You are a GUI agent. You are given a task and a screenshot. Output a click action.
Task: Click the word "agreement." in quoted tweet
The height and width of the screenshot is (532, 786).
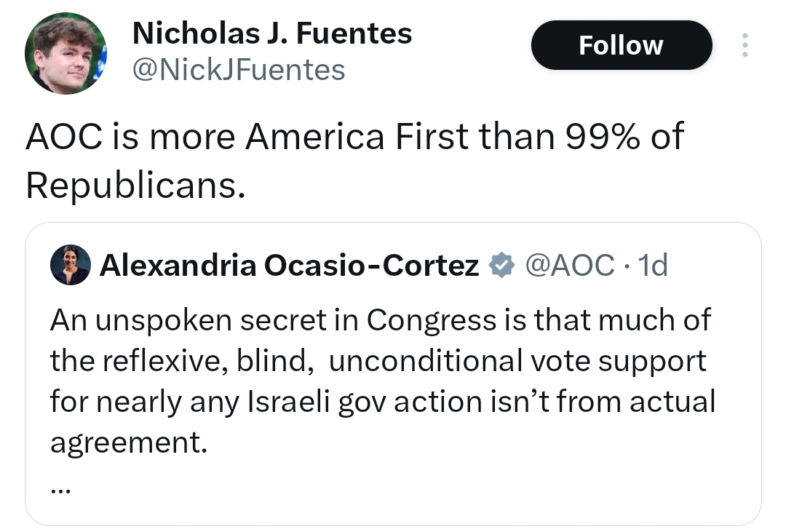[128, 442]
